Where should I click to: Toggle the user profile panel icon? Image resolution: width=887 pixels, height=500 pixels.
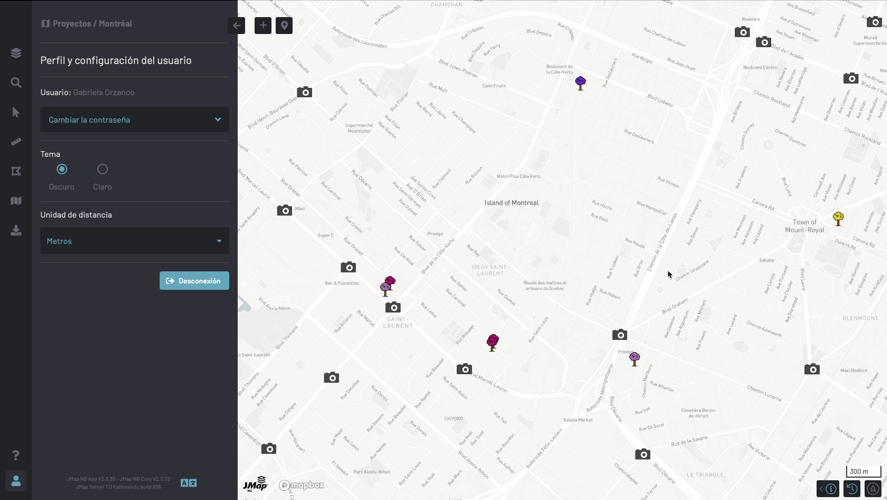tap(16, 481)
